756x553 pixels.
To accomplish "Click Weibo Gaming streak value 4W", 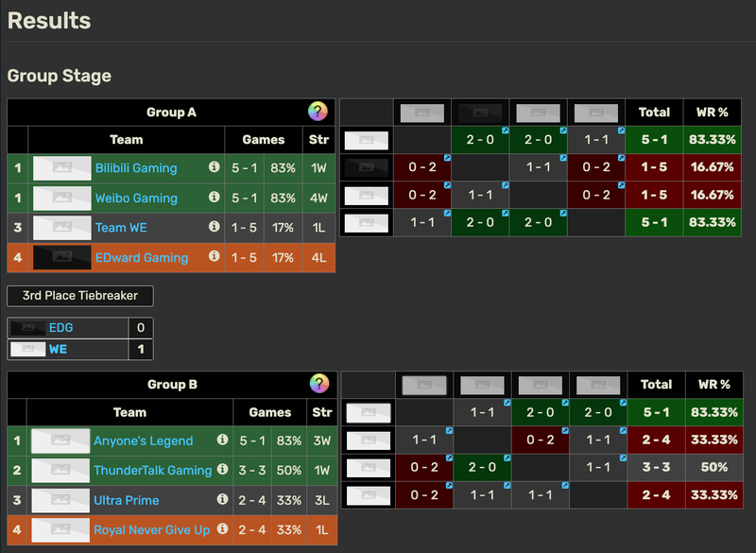I will (x=318, y=198).
